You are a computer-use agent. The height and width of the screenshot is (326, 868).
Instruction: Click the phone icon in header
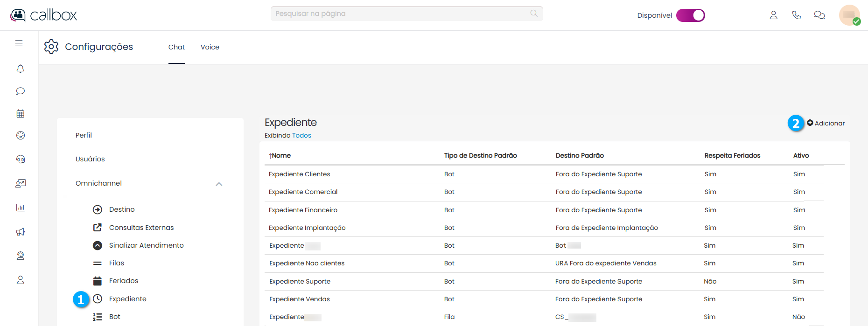click(x=796, y=15)
